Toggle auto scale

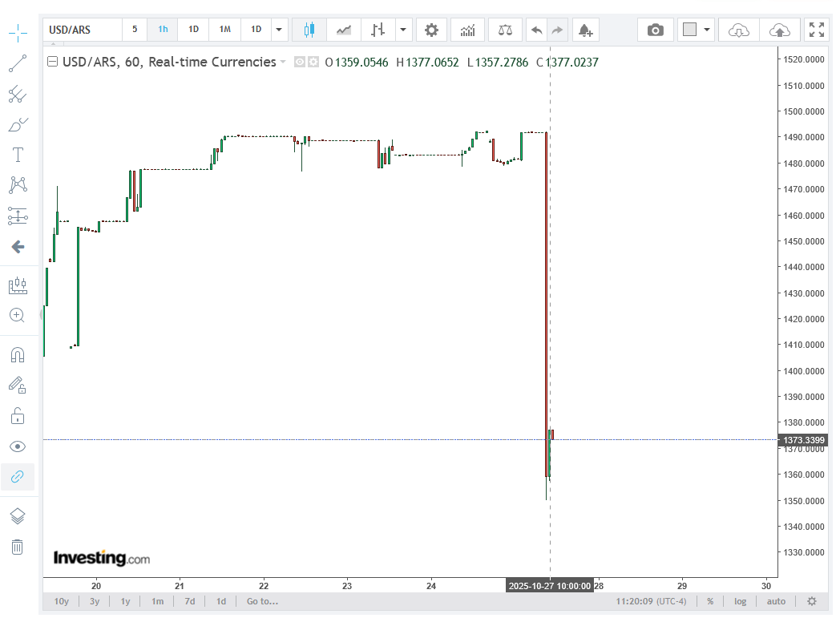(776, 601)
